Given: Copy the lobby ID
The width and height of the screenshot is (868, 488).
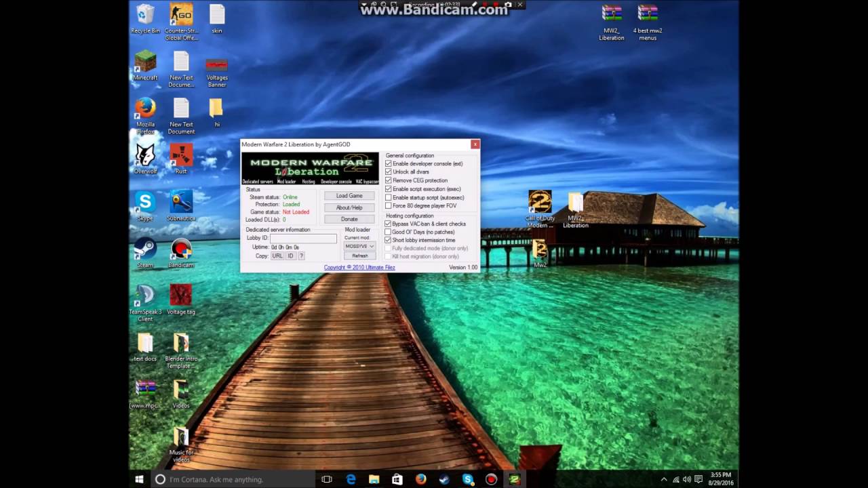Looking at the screenshot, I should [290, 256].
